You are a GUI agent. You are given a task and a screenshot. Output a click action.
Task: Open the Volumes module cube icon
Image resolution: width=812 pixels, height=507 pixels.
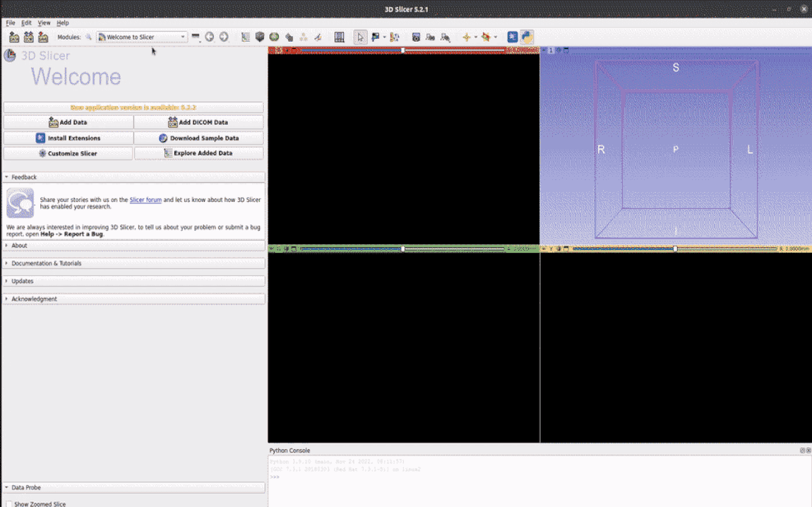coord(260,37)
